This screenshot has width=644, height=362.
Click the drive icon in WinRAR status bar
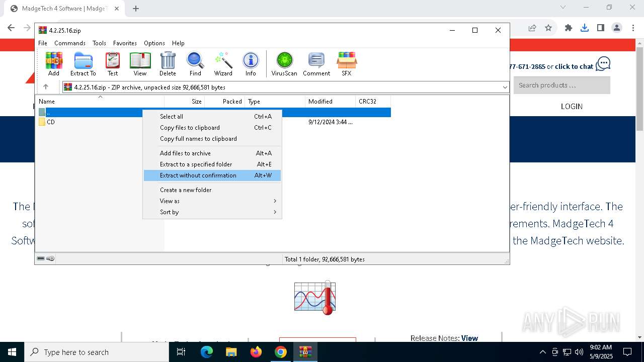click(41, 259)
